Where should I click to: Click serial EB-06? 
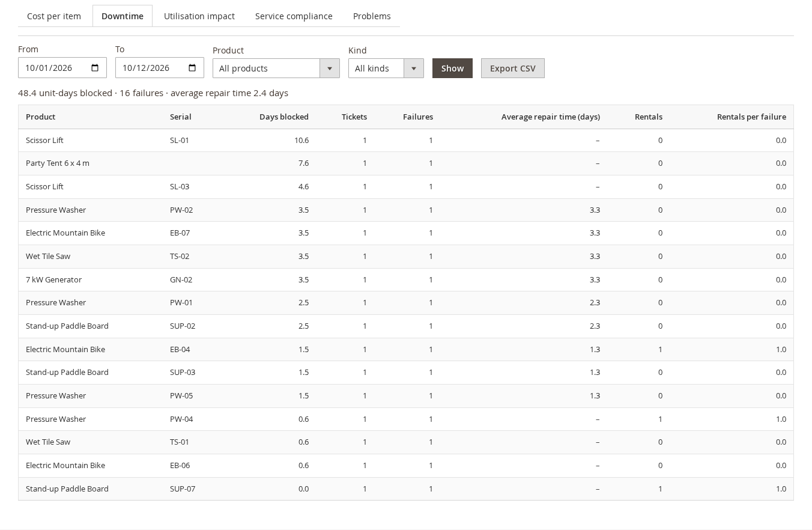click(x=180, y=465)
